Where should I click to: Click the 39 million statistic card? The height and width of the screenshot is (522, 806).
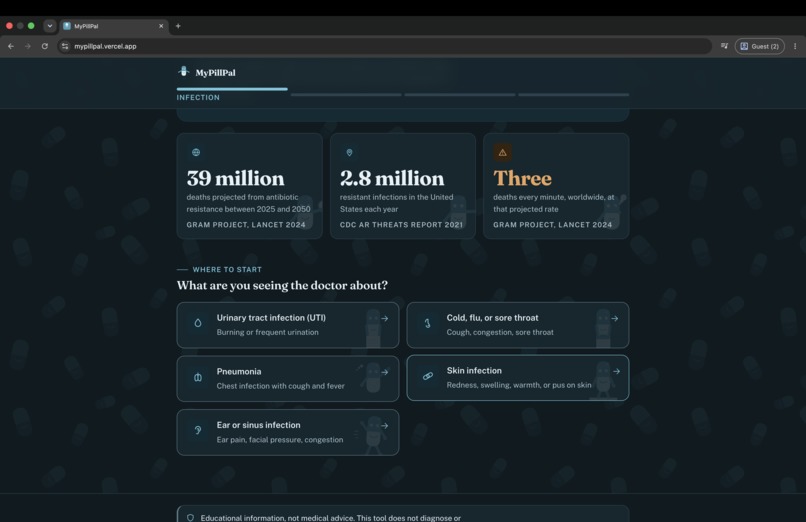(x=249, y=186)
